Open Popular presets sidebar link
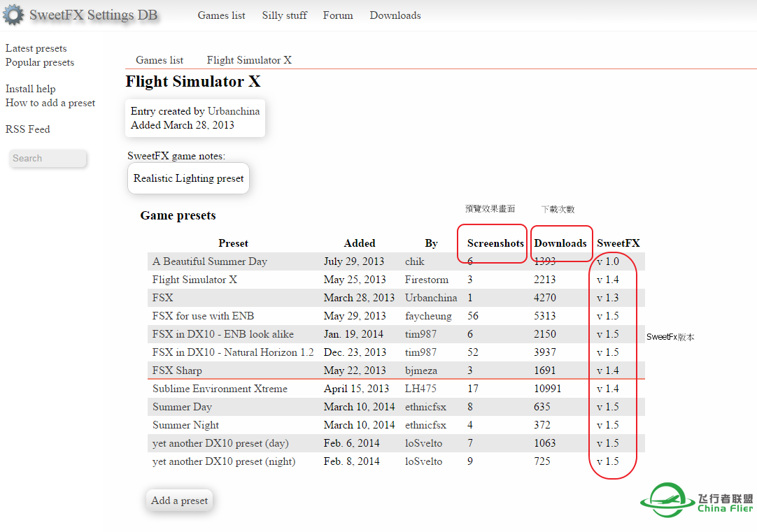This screenshot has width=757, height=532. [x=40, y=62]
